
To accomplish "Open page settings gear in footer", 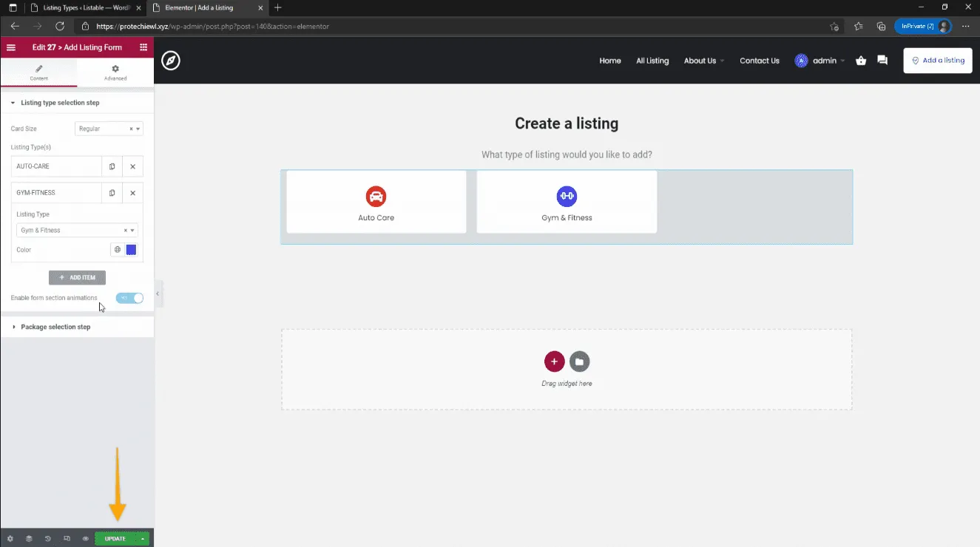I will (x=10, y=539).
